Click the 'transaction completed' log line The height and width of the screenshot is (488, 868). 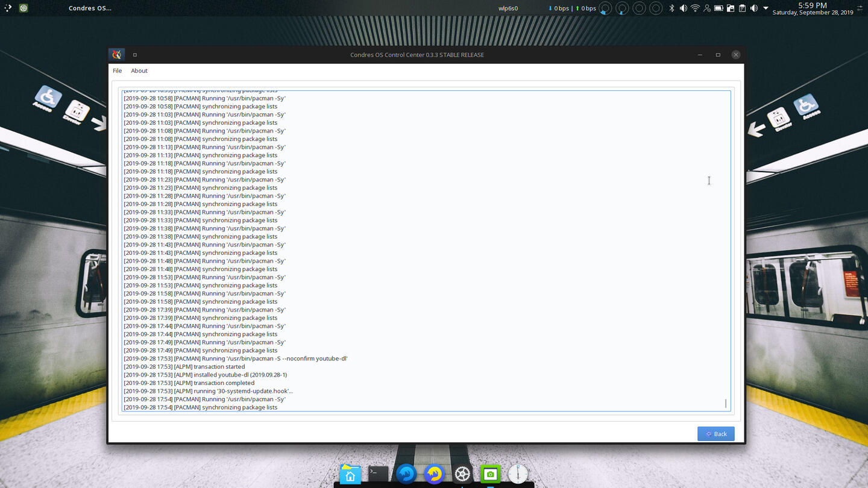click(189, 383)
